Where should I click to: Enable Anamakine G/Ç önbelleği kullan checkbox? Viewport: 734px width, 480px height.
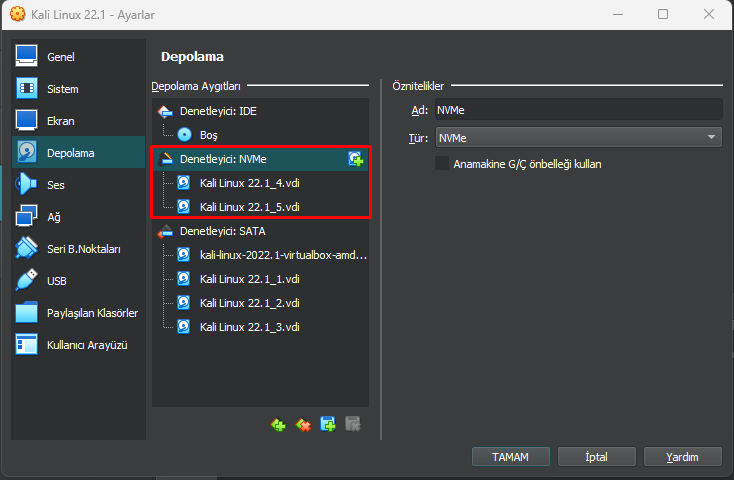(442, 163)
